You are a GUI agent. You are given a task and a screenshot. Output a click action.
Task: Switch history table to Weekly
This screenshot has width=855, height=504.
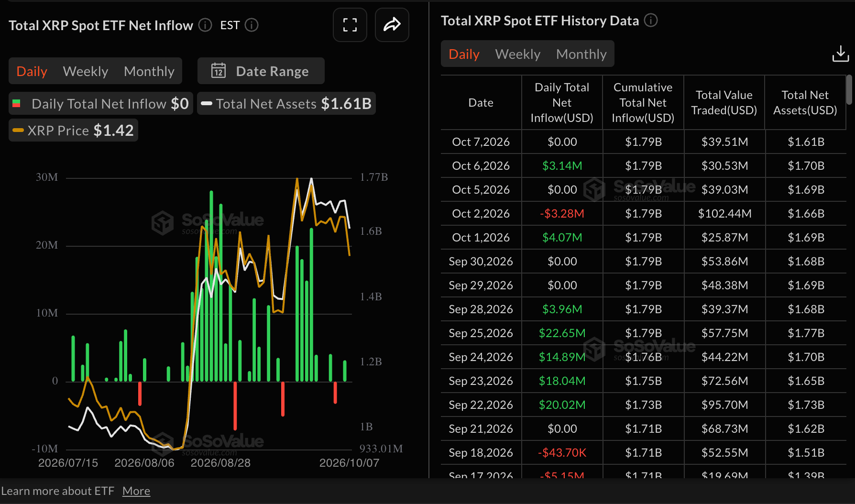pos(518,54)
